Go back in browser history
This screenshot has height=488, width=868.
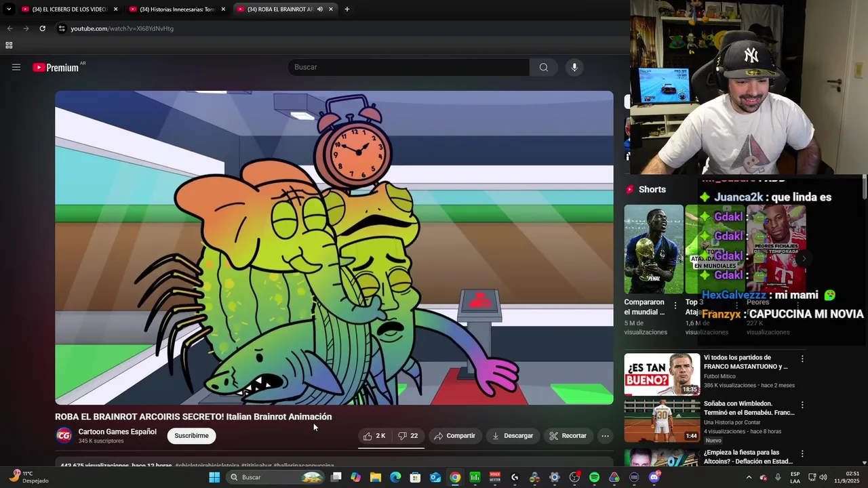(x=9, y=28)
